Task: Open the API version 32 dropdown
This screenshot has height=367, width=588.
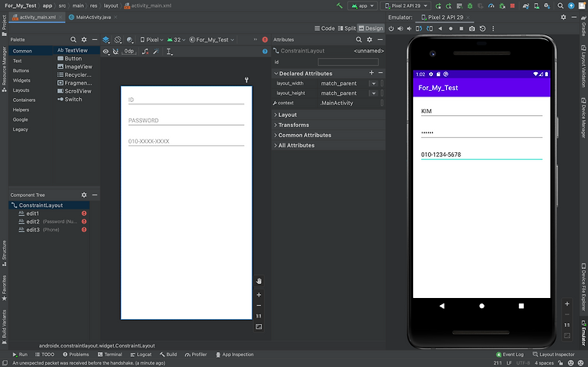Action: pyautogui.click(x=176, y=39)
